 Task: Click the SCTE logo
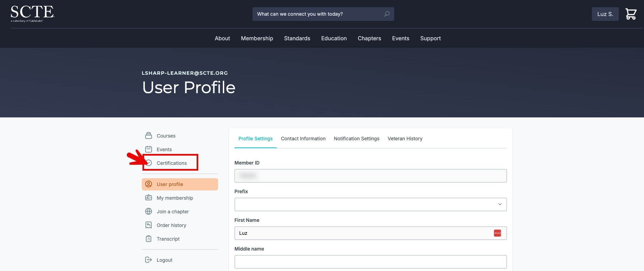(x=32, y=14)
